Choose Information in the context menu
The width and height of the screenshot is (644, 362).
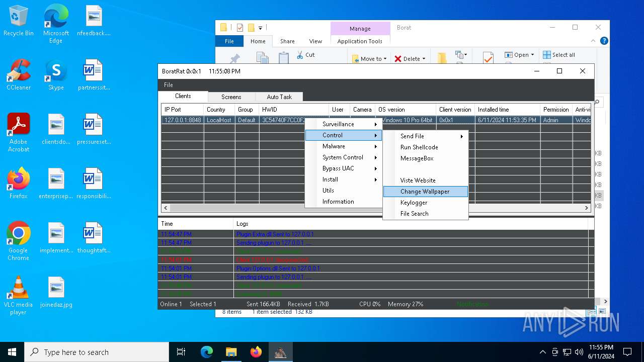coord(344,202)
